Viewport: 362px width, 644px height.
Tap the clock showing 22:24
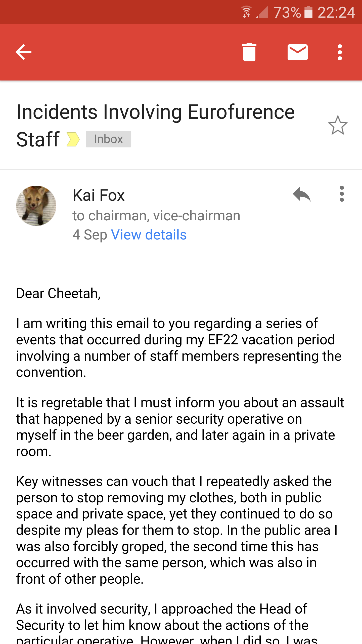click(x=336, y=12)
